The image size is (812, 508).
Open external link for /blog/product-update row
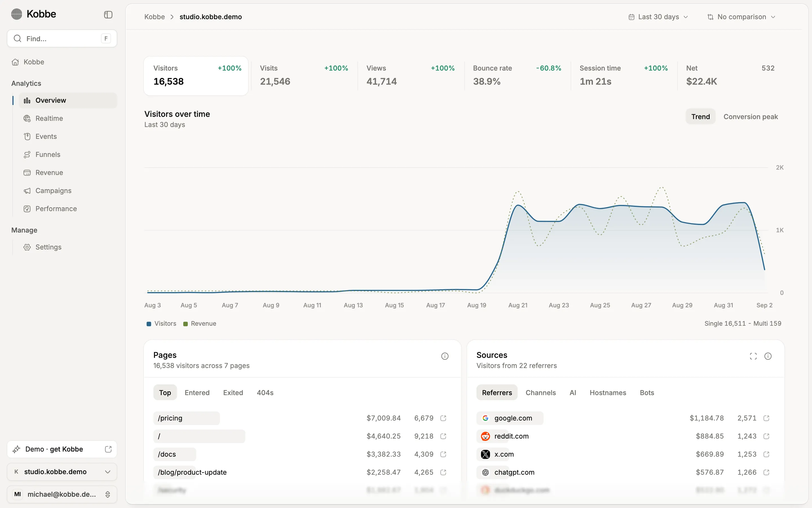[x=443, y=472]
